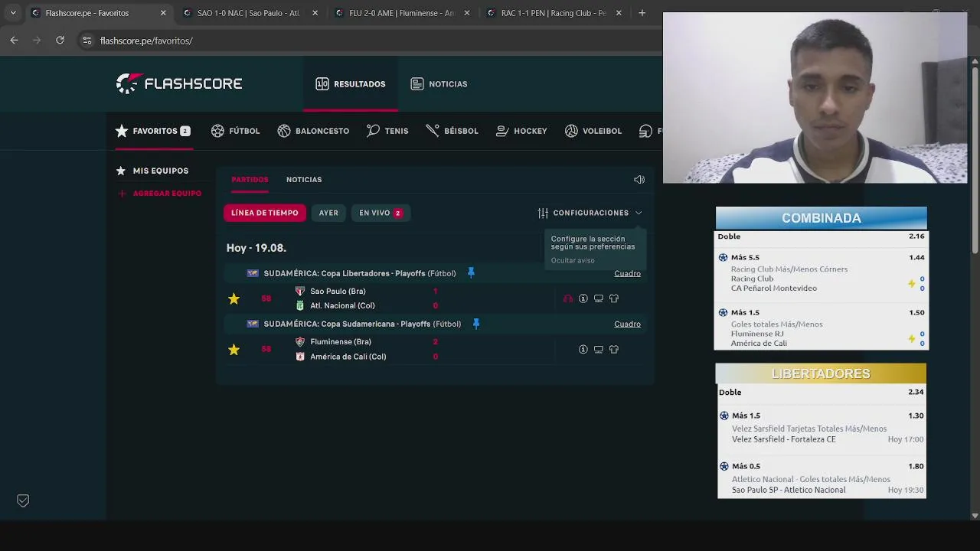Open site information icon in address bar

click(87, 41)
